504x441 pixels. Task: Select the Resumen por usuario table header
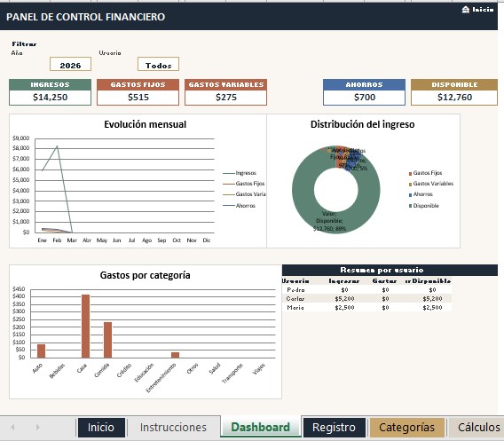point(390,270)
